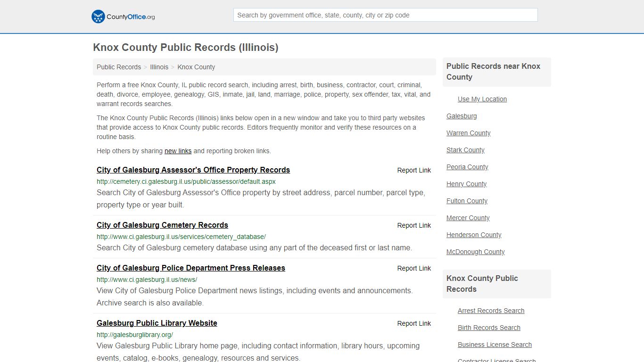The image size is (644, 362).
Task: Open Galesburg nearby records link
Action: pyautogui.click(x=462, y=116)
